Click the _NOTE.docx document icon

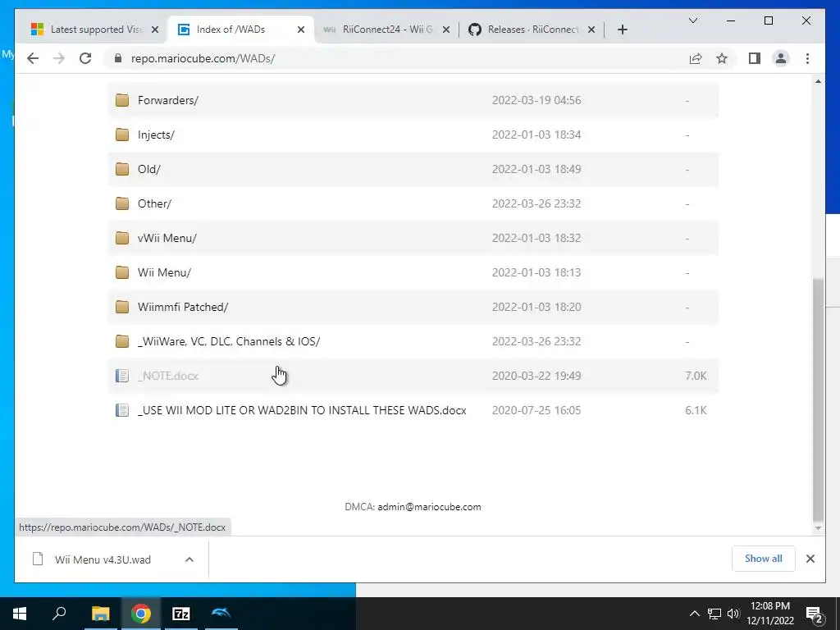[122, 376]
